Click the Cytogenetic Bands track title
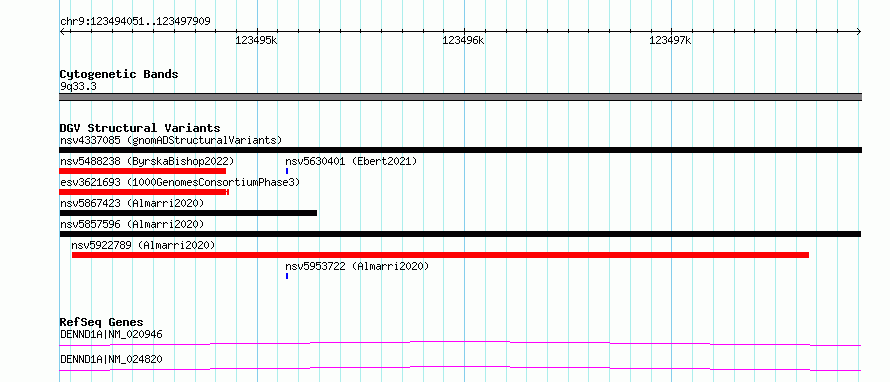Screen dimensions: 890x382 (x=119, y=74)
